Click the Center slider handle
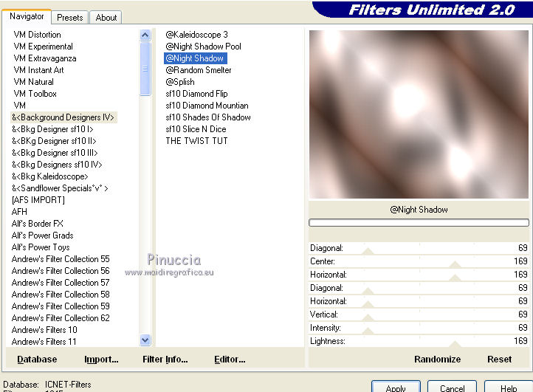The width and height of the screenshot is (533, 392). (x=455, y=264)
